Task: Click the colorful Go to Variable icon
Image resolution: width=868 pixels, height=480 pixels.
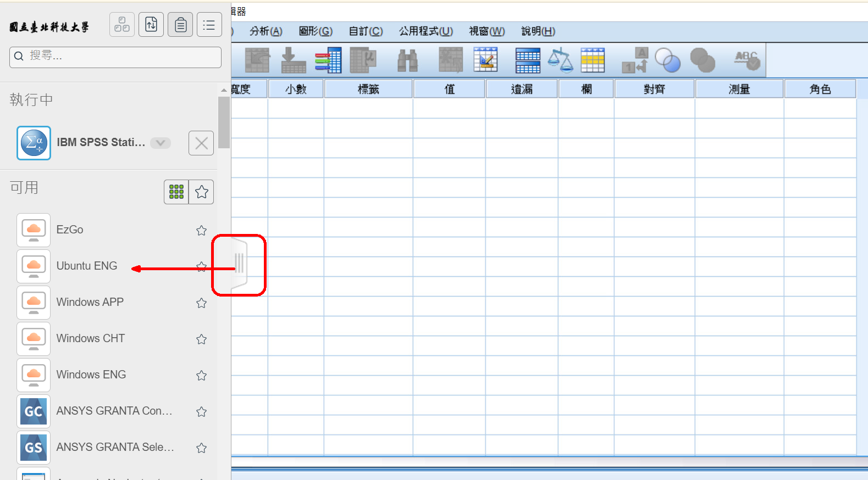Action: 328,60
